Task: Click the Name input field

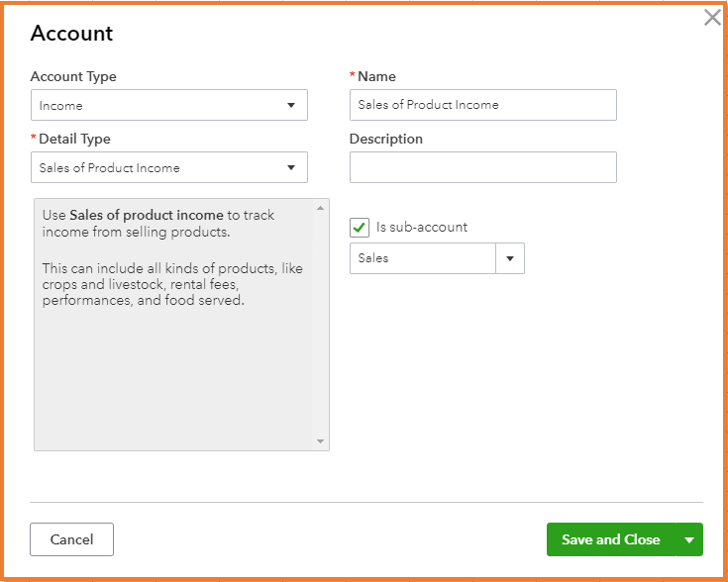Action: [x=482, y=105]
